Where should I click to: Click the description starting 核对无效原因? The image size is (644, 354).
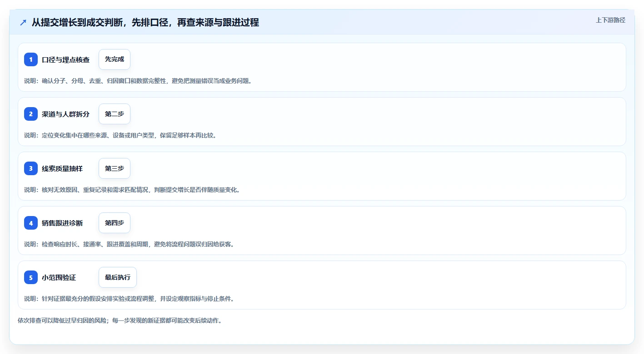132,190
